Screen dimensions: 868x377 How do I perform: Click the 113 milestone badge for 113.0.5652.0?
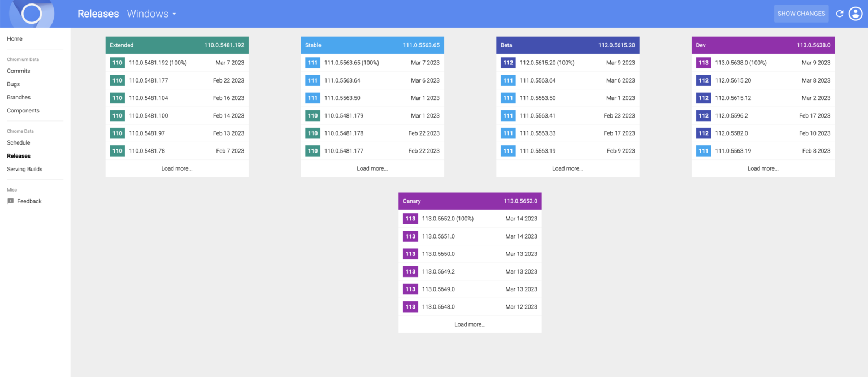coord(410,219)
